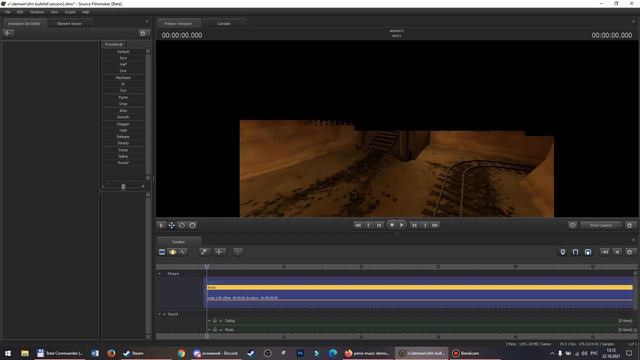The image size is (640, 360).
Task: Toggle the first snap magnet option
Action: tap(562, 252)
